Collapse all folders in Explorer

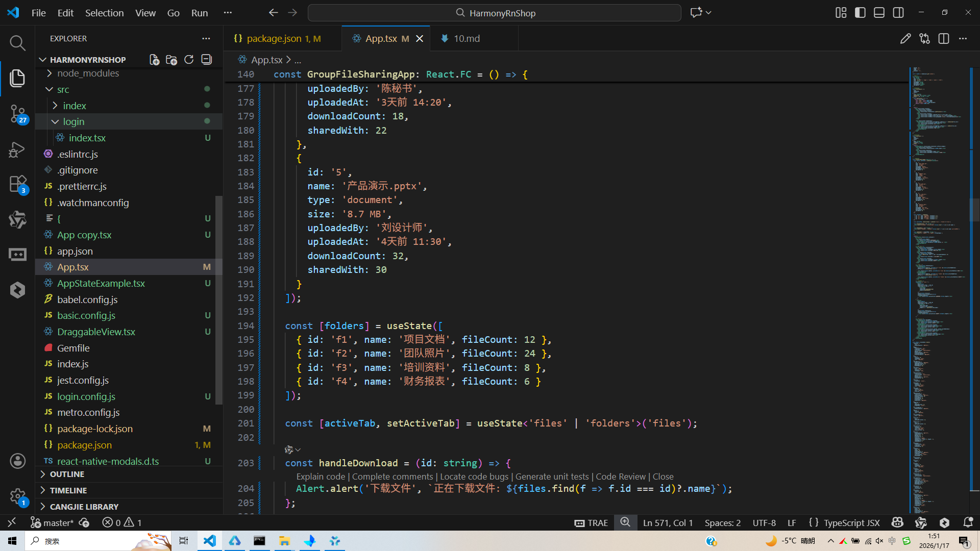[206, 60]
